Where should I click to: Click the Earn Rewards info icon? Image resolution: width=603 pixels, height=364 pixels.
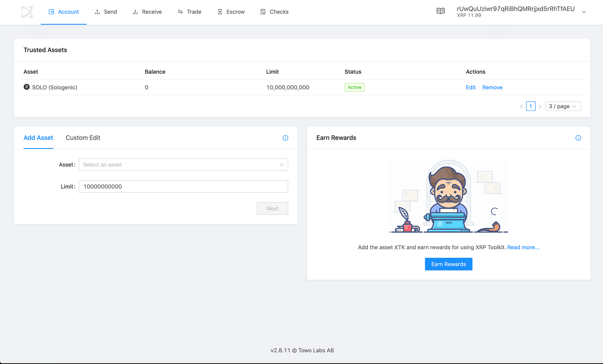point(578,138)
